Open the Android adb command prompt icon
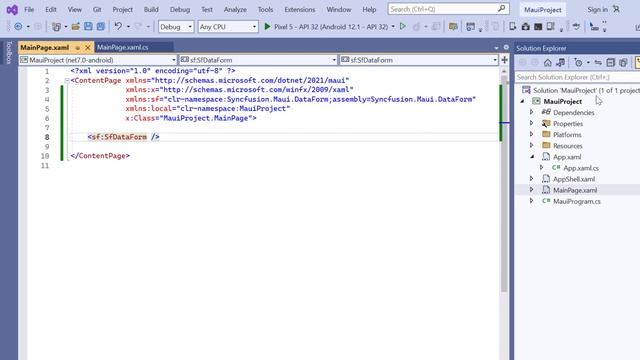 pos(538,27)
